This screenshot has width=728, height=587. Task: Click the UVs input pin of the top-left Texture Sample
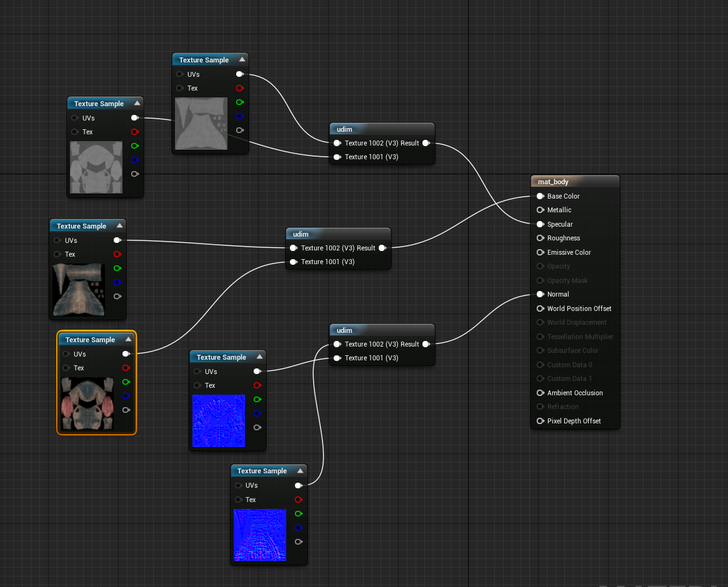[75, 117]
